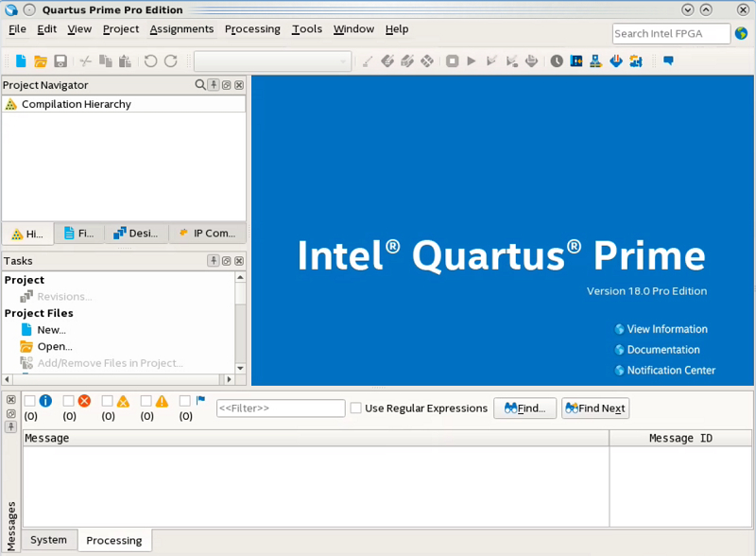This screenshot has width=756, height=556.
Task: Click the New file toolbar icon
Action: point(21,61)
